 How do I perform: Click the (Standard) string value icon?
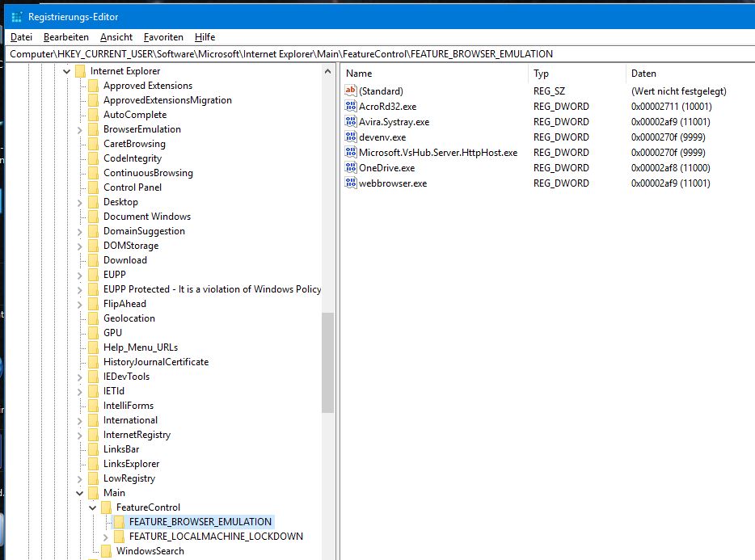(351, 91)
